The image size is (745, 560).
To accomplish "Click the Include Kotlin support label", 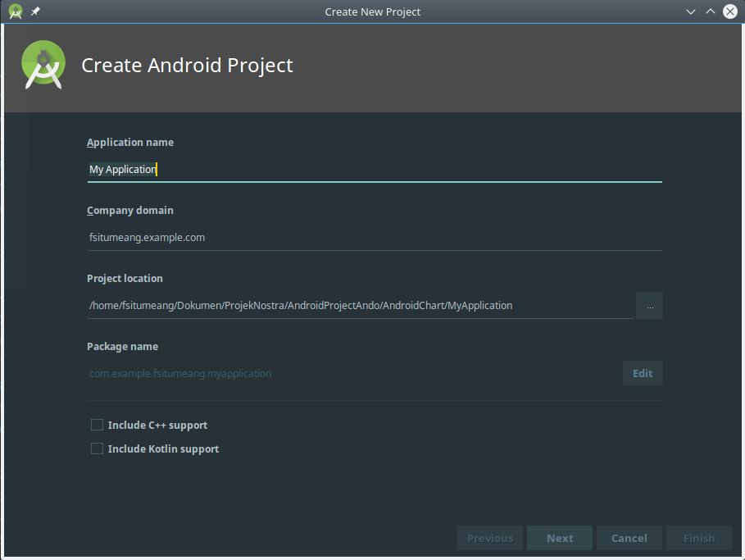I will click(x=163, y=449).
